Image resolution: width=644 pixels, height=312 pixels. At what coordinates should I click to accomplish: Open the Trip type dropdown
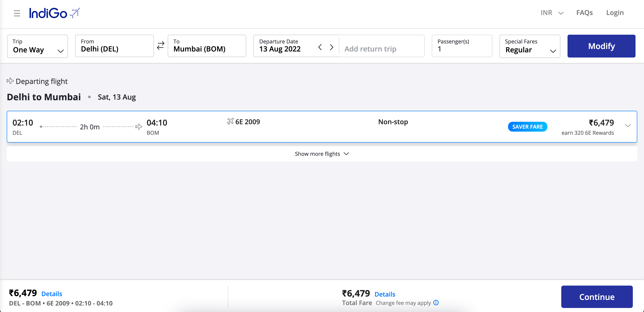pyautogui.click(x=38, y=46)
